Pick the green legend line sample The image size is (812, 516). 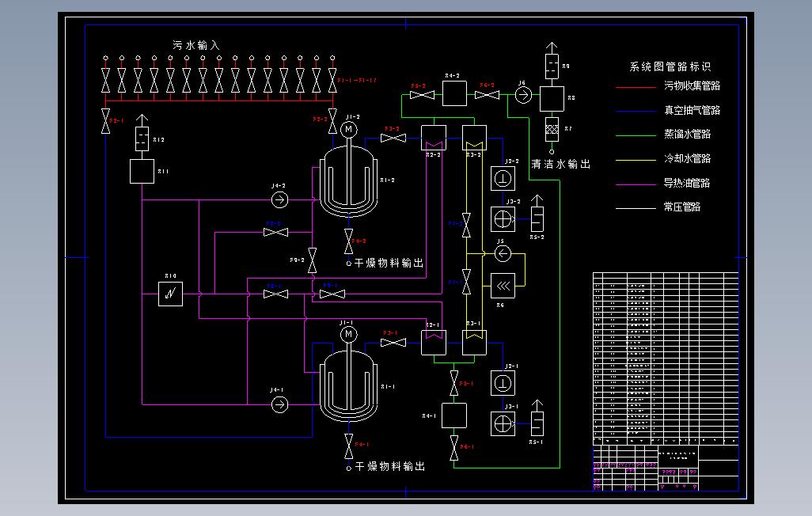click(636, 136)
